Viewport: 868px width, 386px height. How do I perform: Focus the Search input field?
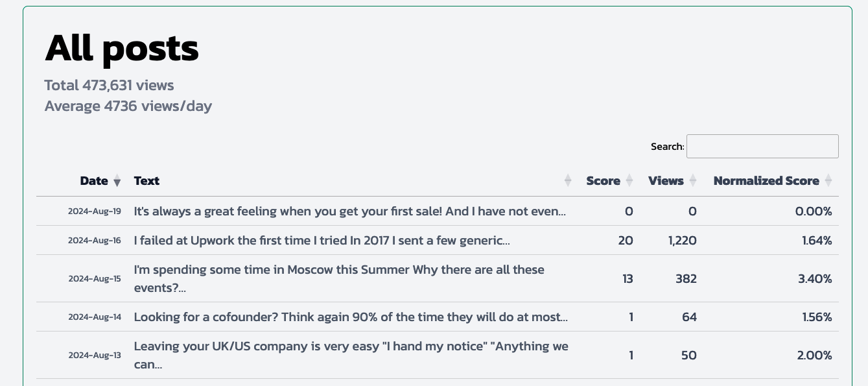(762, 146)
